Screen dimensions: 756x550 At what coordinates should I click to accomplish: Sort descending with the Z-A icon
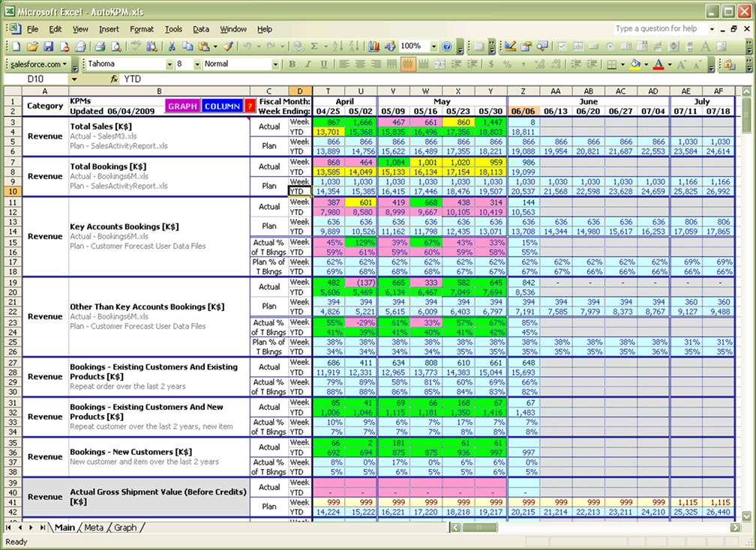coord(354,46)
